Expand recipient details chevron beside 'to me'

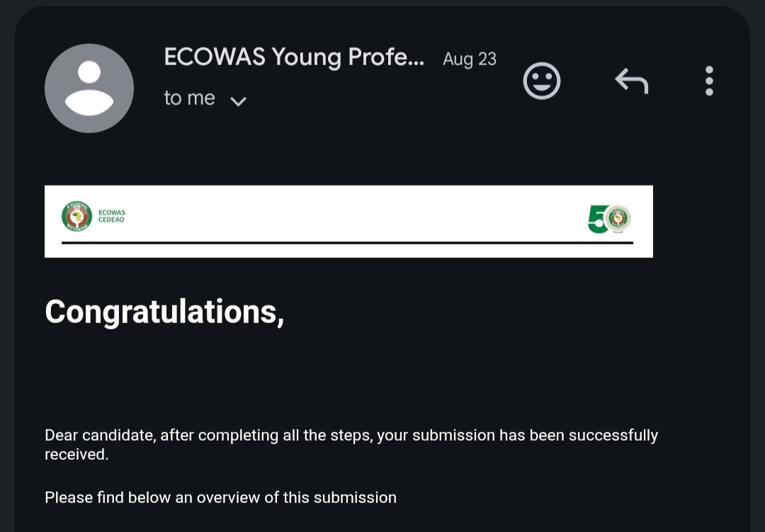(x=238, y=101)
